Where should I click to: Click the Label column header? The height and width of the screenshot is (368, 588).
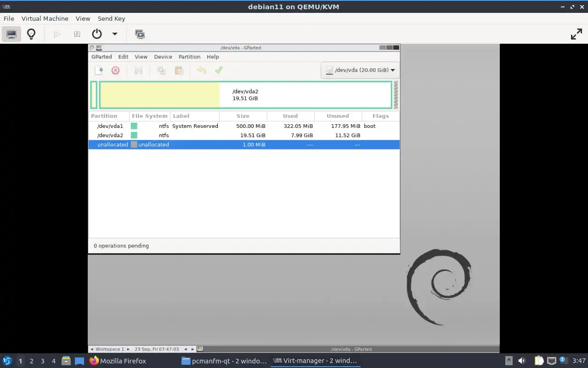pos(195,116)
